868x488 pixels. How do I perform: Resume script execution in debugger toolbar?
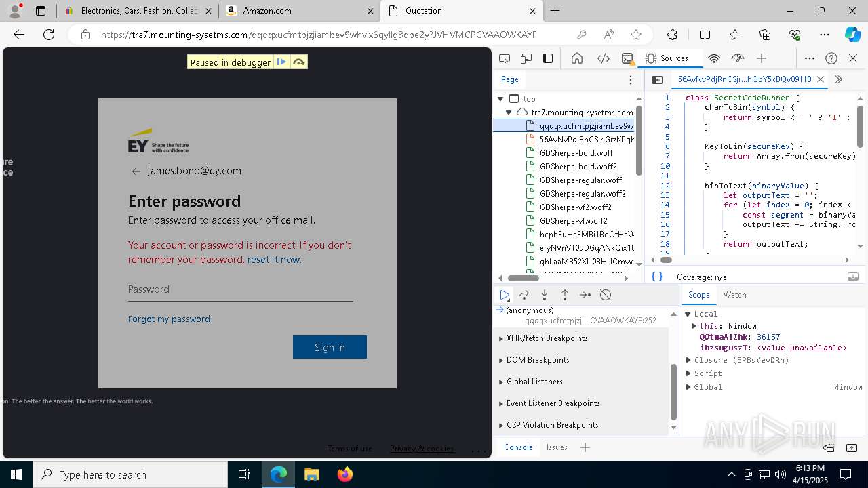click(x=505, y=295)
